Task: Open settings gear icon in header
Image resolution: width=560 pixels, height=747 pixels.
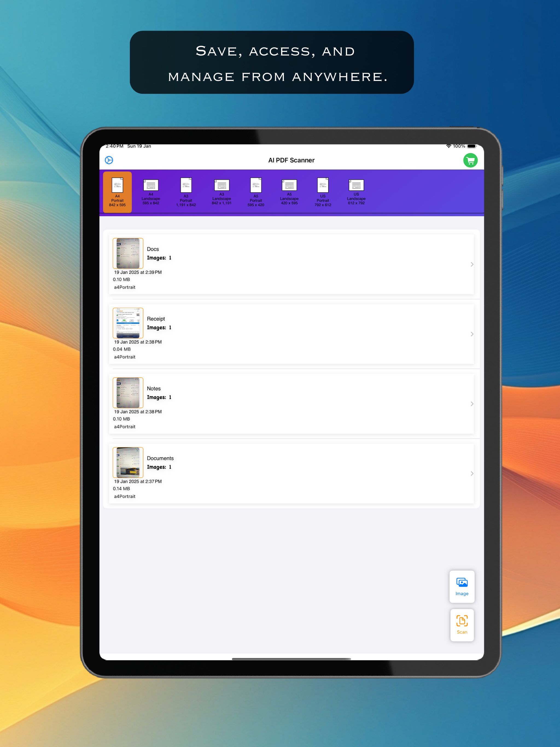Action: click(109, 160)
